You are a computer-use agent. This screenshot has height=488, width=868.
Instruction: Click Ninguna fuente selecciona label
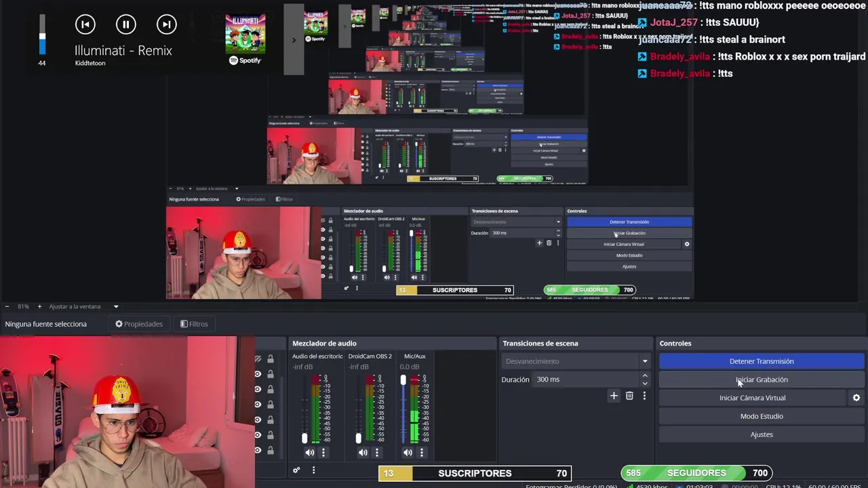(x=46, y=324)
